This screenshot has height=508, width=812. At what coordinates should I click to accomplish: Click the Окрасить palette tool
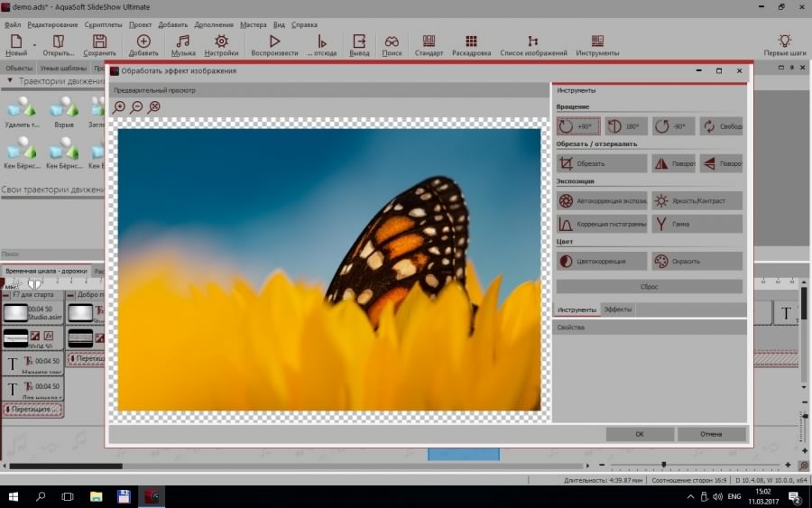pyautogui.click(x=697, y=262)
